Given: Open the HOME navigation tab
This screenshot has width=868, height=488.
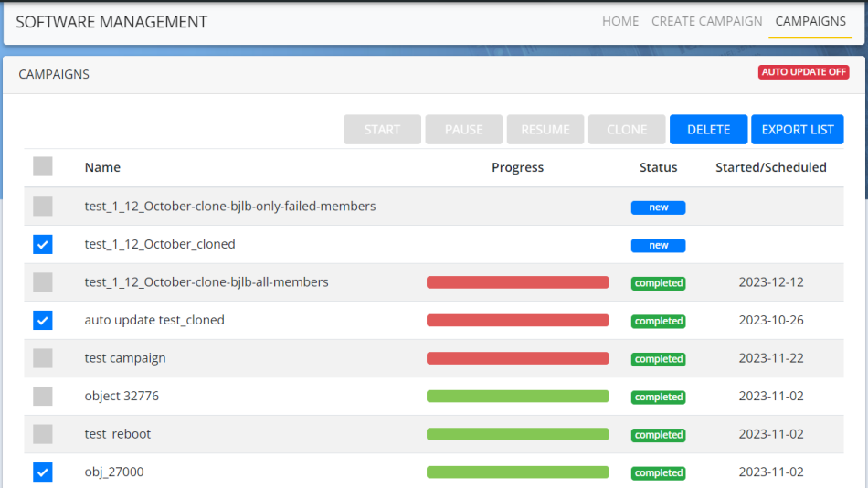Looking at the screenshot, I should click(x=620, y=21).
